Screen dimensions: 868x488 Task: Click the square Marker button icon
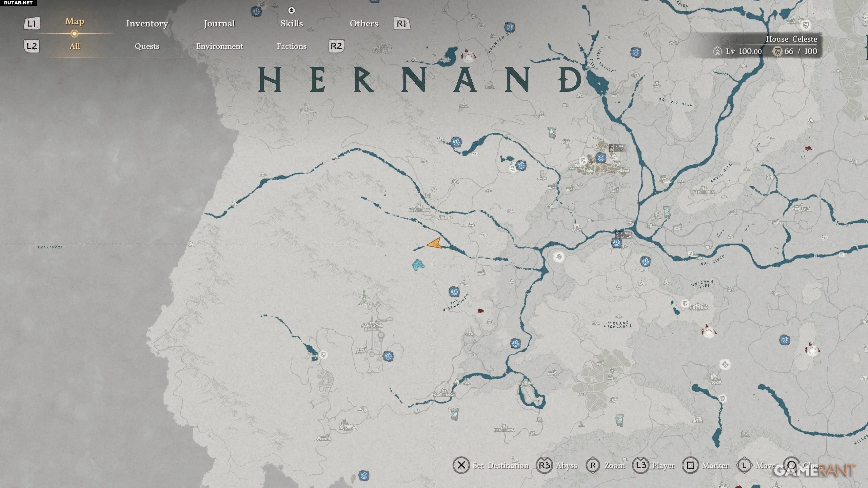(690, 465)
